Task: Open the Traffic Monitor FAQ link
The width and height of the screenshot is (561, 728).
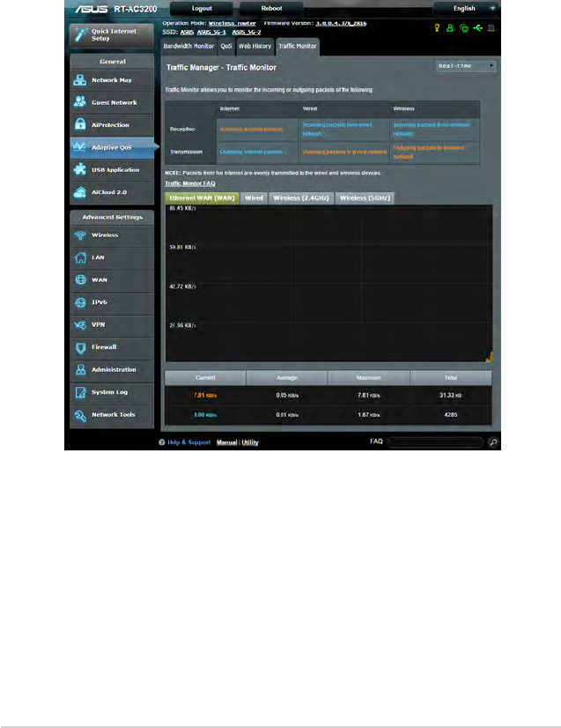Action: click(x=189, y=183)
